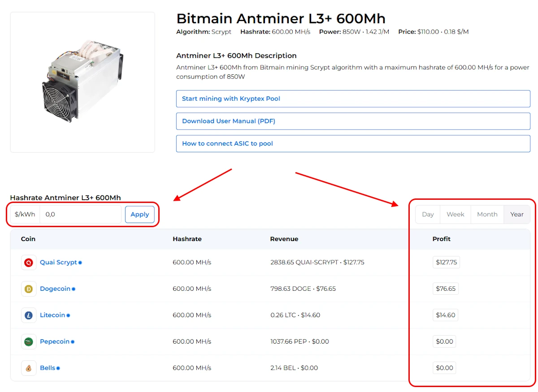Click the Bells coin icon
Screen dimensions: 538x392
29,368
